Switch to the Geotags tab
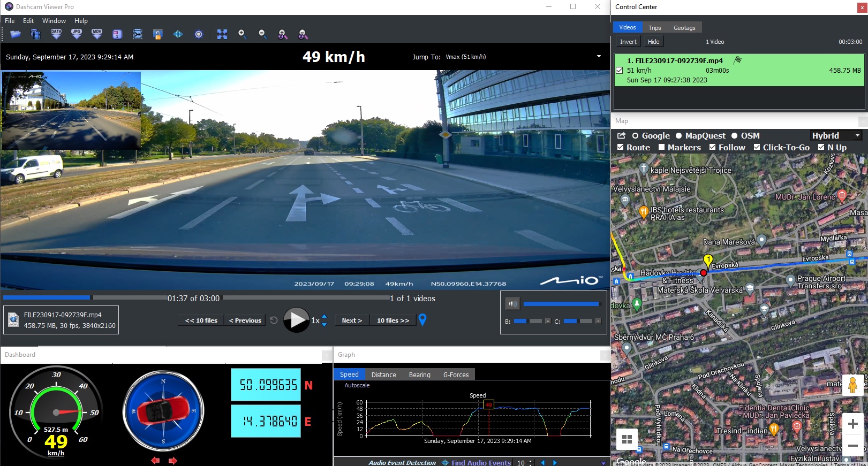The width and height of the screenshot is (868, 466). pyautogui.click(x=684, y=28)
